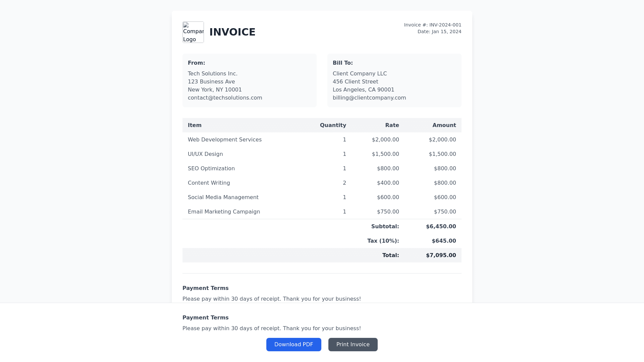
Task: Select the Content Writing row
Action: [209, 183]
